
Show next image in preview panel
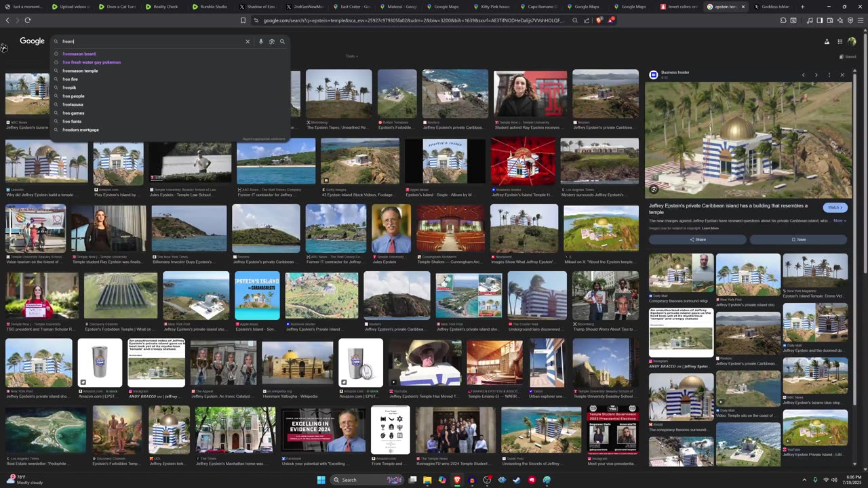click(816, 75)
